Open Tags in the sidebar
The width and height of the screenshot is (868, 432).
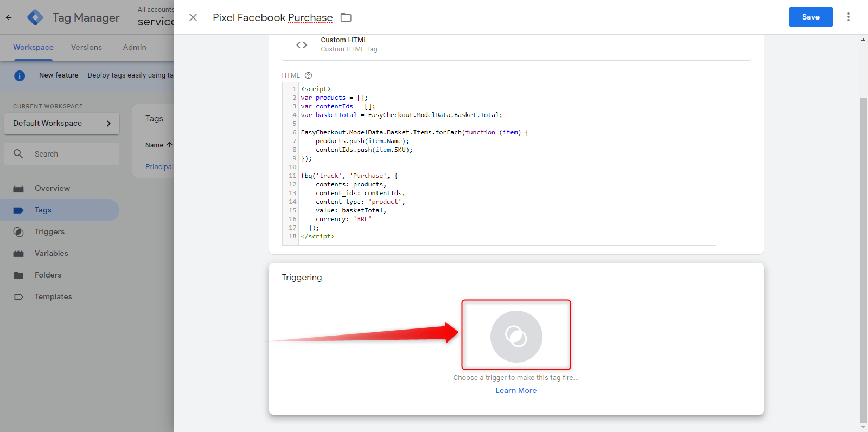click(60, 210)
